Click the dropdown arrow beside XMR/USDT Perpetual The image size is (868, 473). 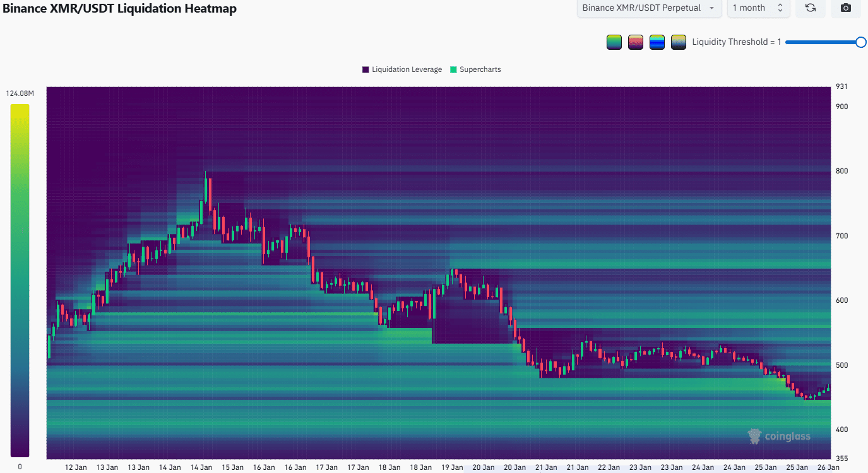click(x=712, y=8)
